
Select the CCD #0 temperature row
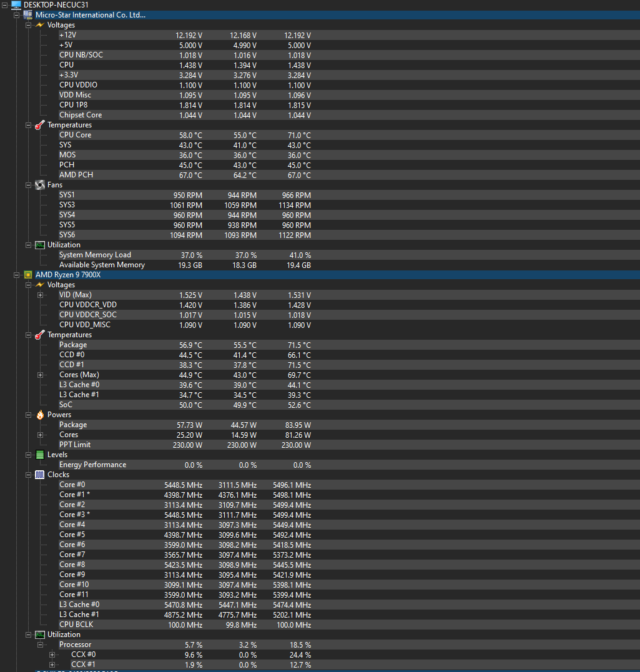tap(349, 355)
